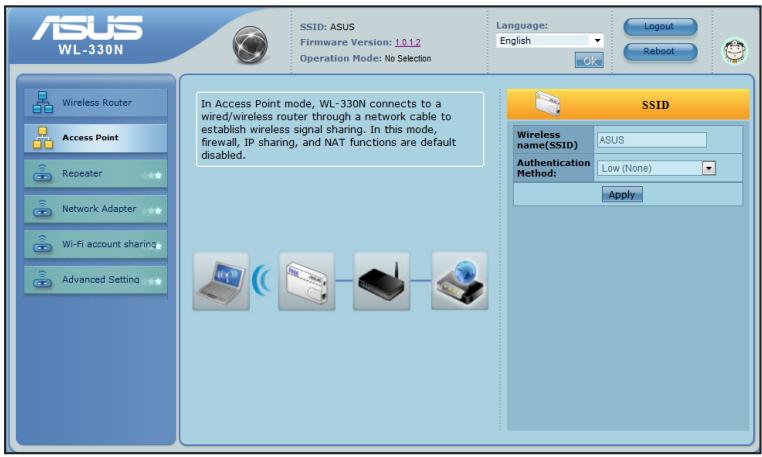The width and height of the screenshot is (762, 457).
Task: Click the cartoon mascot help icon
Action: 734,51
